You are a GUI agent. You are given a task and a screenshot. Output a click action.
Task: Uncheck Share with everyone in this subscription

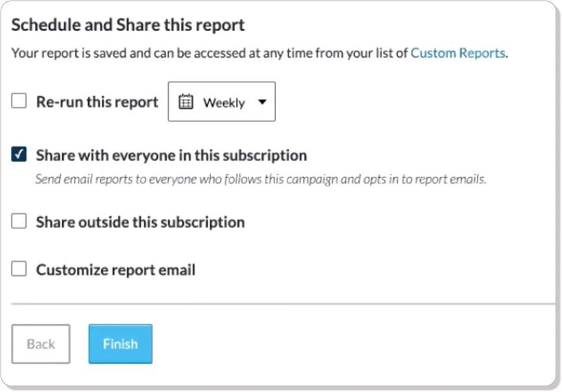tap(19, 154)
